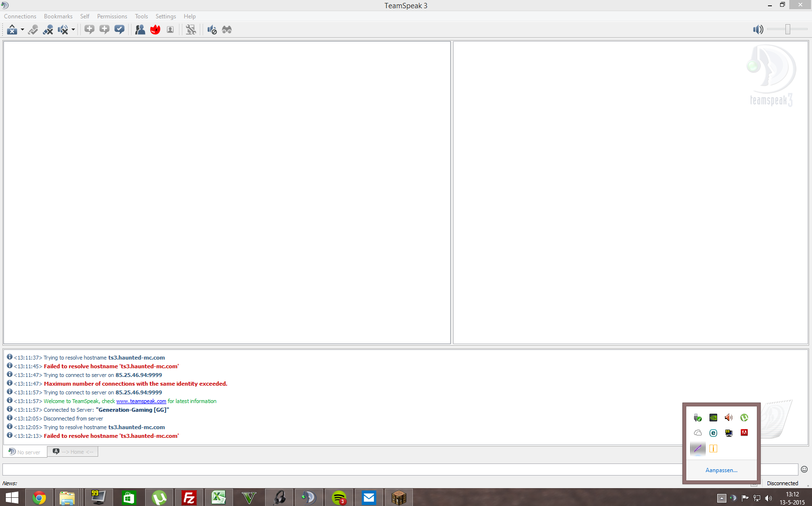Open the Windows Start button
Screen dimensions: 812x506
pos(12,498)
